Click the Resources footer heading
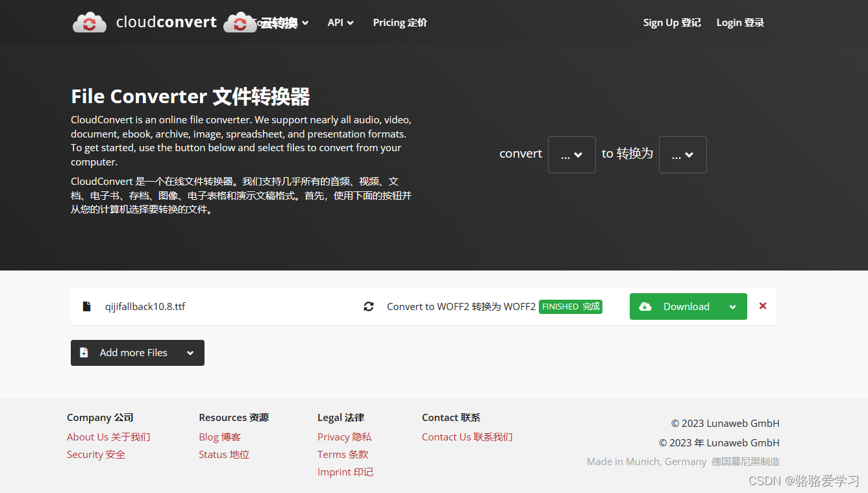This screenshot has height=493, width=868. 234,418
